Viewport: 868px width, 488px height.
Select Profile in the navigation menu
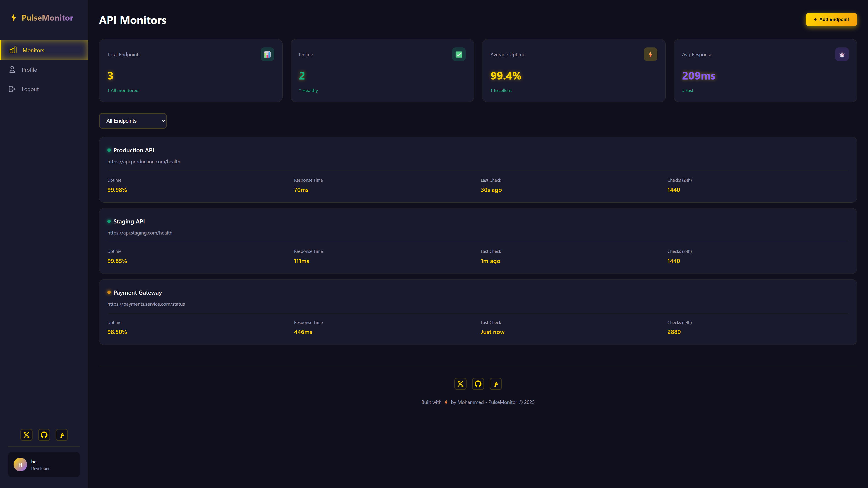tap(29, 69)
